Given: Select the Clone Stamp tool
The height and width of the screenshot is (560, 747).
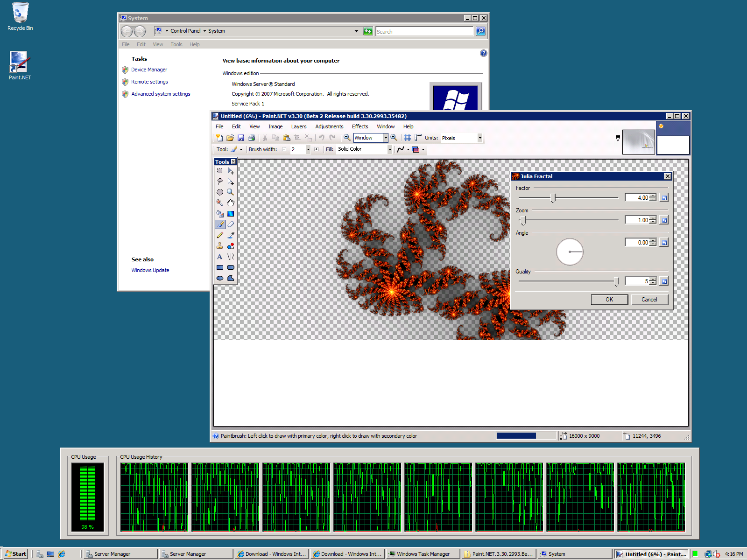Looking at the screenshot, I should pyautogui.click(x=220, y=246).
